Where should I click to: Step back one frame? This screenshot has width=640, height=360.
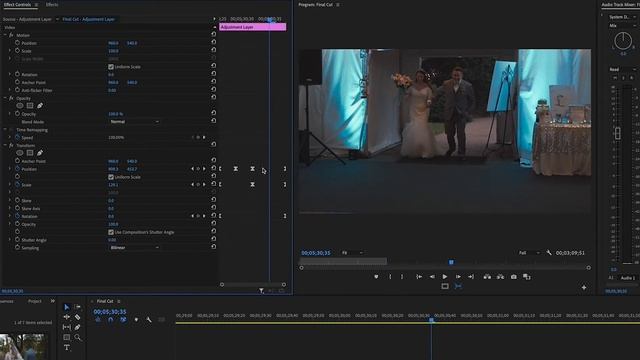pos(432,277)
